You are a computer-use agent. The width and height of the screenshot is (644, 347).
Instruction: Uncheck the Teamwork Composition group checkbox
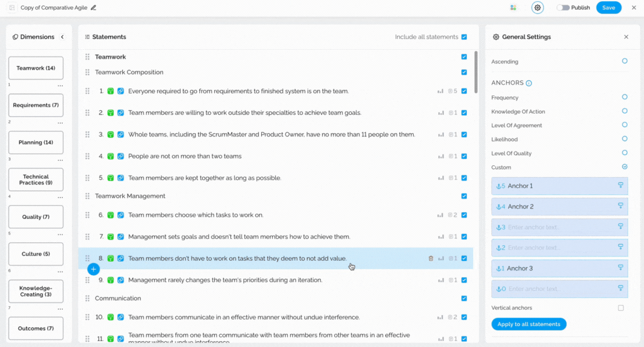tap(464, 72)
